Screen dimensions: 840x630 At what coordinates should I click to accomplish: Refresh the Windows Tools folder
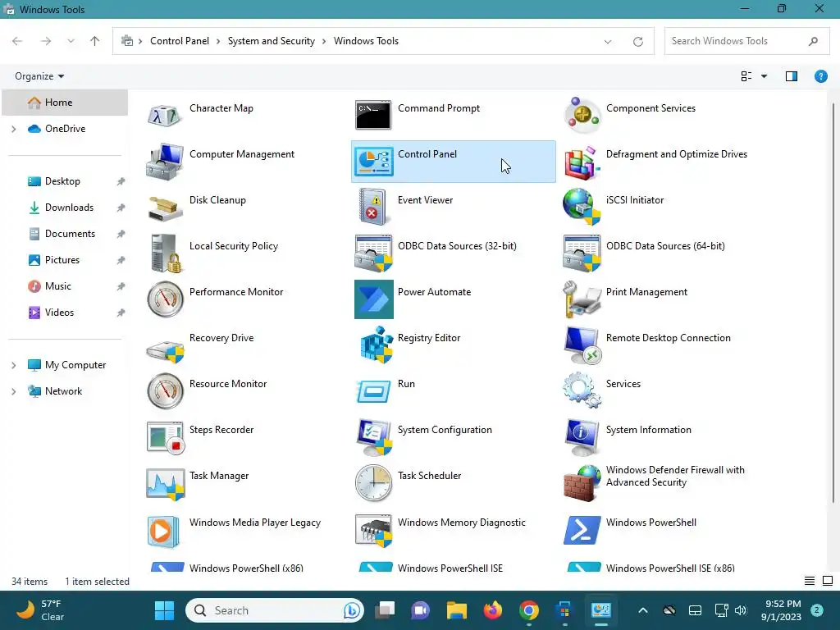pos(637,41)
